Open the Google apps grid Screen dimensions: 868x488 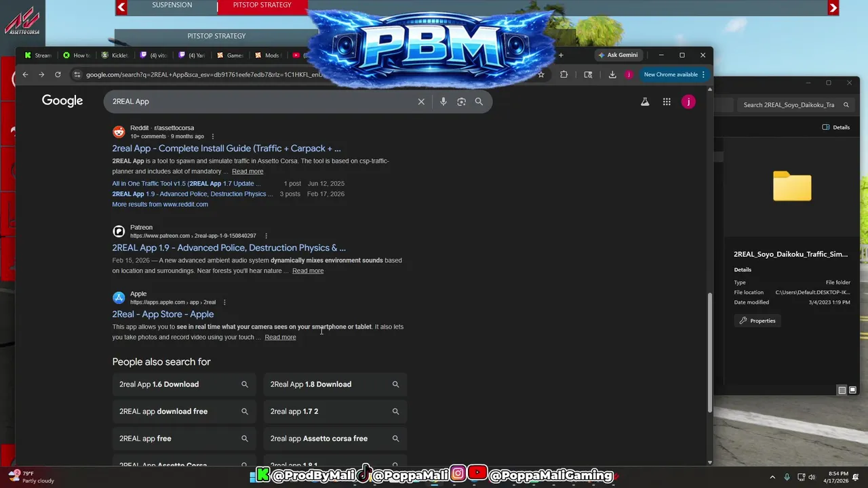pyautogui.click(x=667, y=102)
